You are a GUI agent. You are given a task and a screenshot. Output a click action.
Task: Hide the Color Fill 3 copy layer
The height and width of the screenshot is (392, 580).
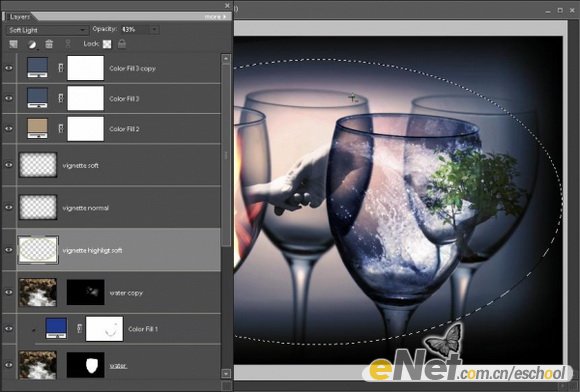[9, 68]
